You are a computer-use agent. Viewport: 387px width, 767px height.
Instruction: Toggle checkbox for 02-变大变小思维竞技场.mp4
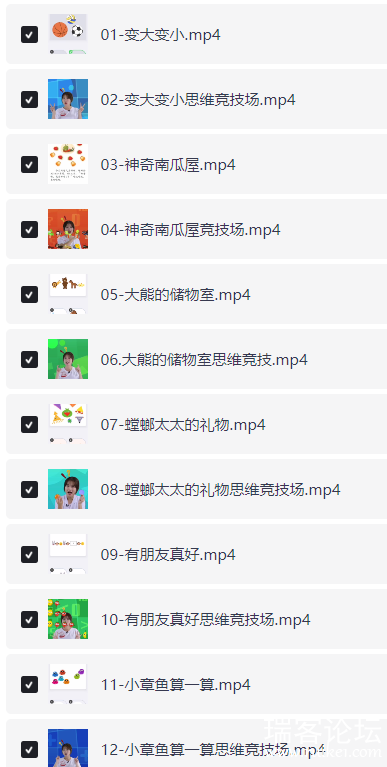[x=29, y=100]
